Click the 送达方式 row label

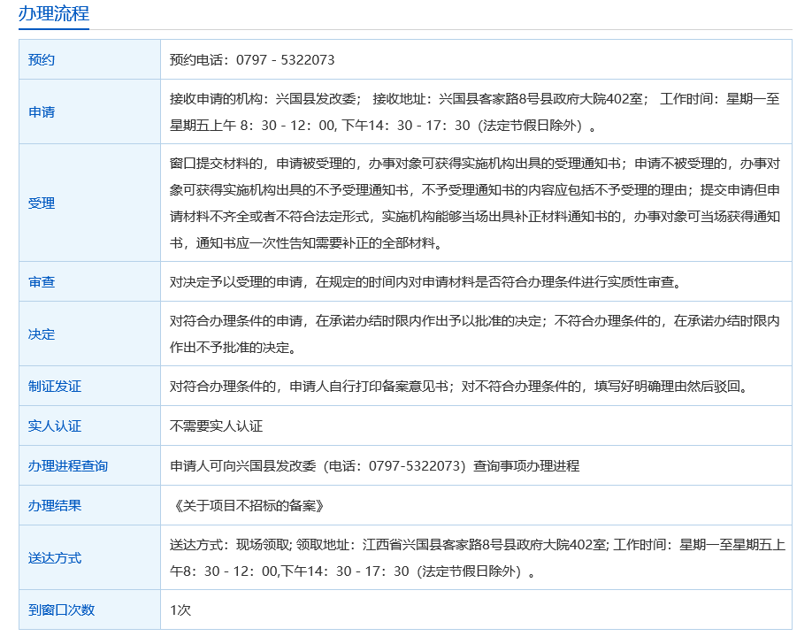[55, 558]
